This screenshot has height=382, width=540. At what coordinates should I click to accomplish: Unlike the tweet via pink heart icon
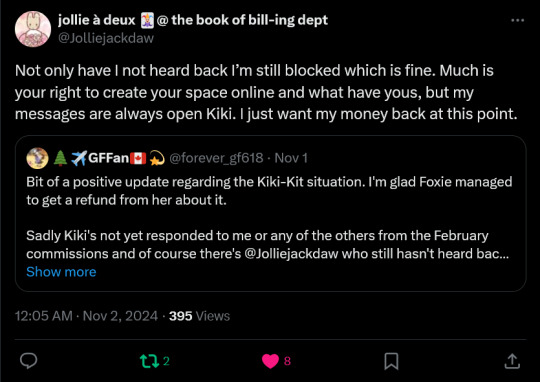click(270, 361)
